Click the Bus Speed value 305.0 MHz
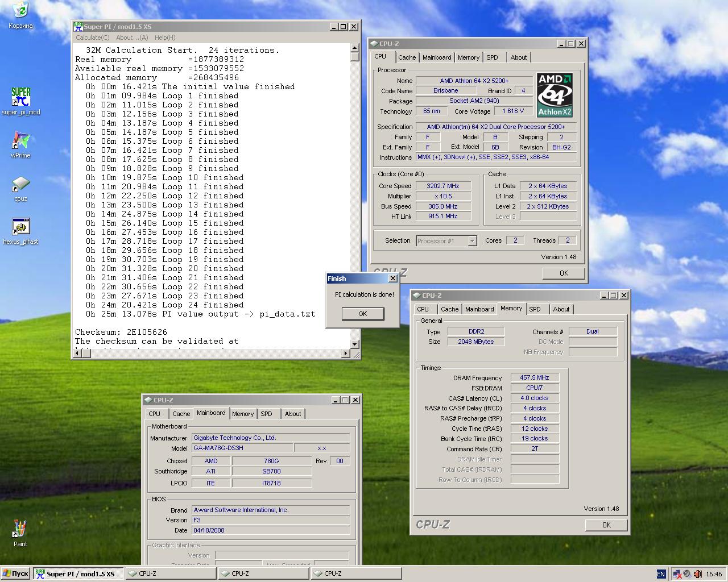The image size is (728, 582). 443,206
